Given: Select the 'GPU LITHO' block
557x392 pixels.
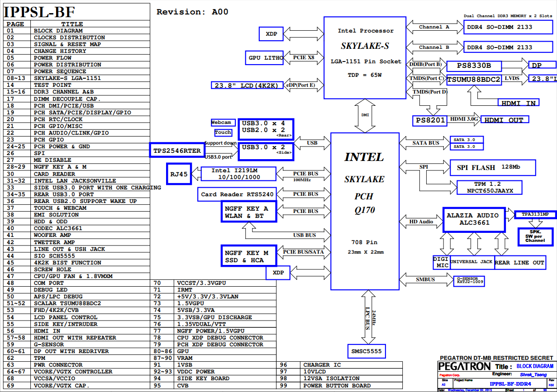Looking at the screenshot, I should pos(264,58).
